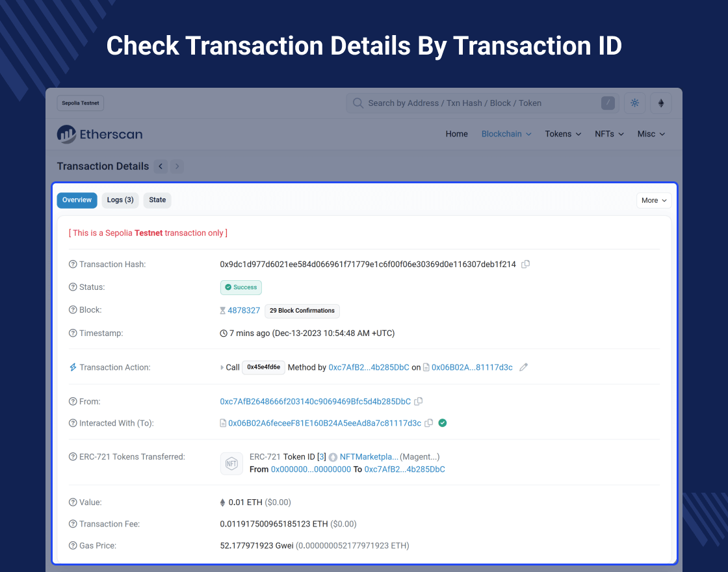This screenshot has height=572, width=728.
Task: Click help icon next to Status
Action: coord(73,287)
